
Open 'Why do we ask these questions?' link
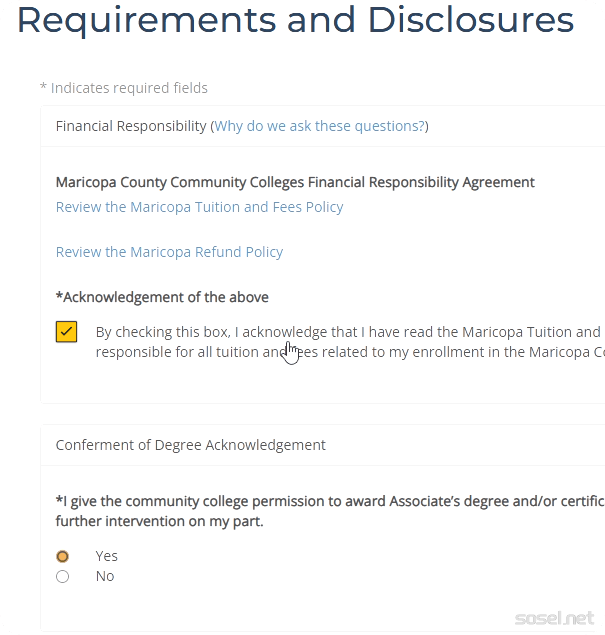(x=319, y=126)
